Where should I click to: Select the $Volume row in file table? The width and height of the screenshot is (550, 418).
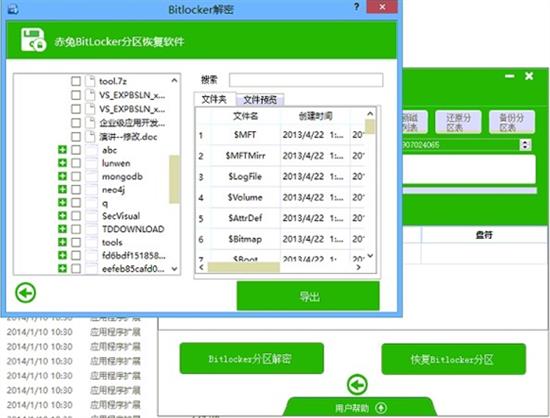tap(281, 197)
